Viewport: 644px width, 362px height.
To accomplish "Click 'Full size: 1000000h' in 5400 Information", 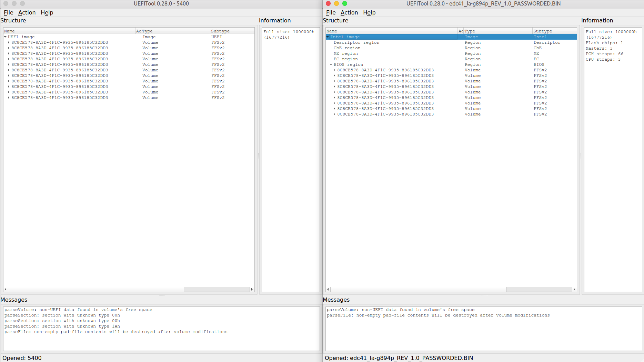I will tap(289, 32).
